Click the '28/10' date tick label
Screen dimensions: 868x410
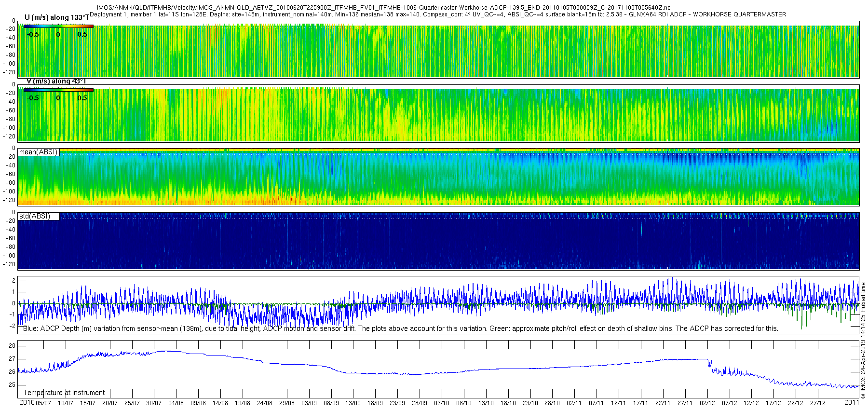tap(552, 403)
